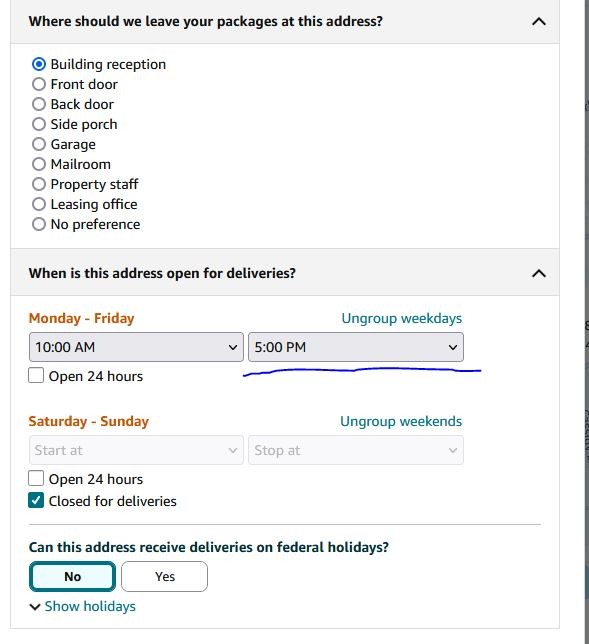Enable weekend Open 24 hours checkbox
This screenshot has width=589, height=644.
click(36, 478)
